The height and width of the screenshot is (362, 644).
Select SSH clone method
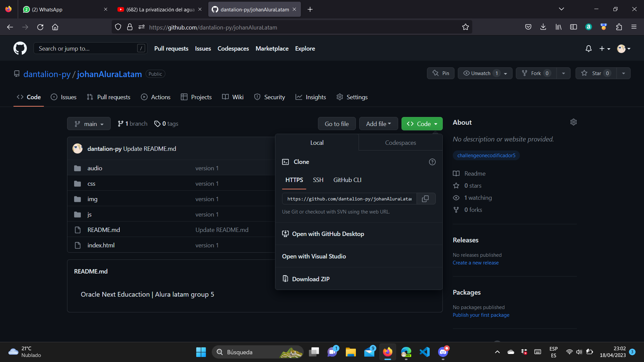[x=318, y=180]
